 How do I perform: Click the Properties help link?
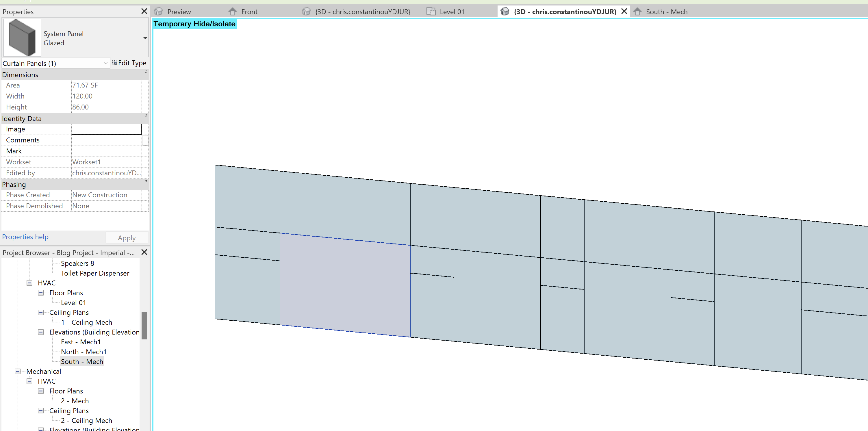click(x=25, y=237)
